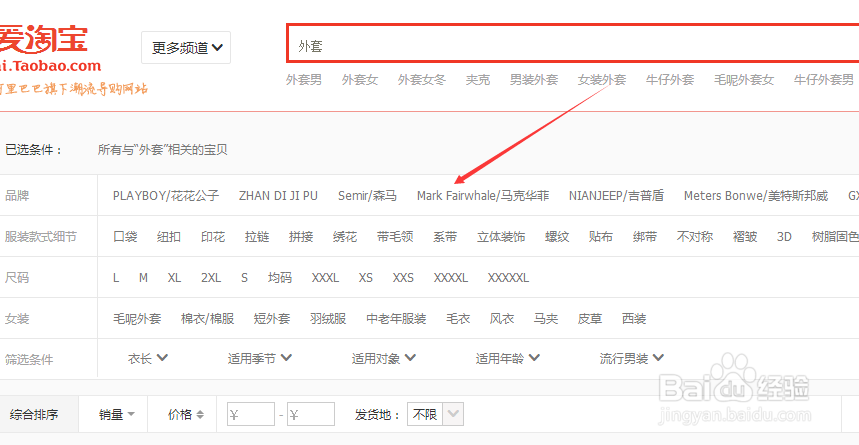Filter by brand Meters Bonwe/美特斯邦威
Image resolution: width=859 pixels, height=445 pixels.
click(755, 196)
